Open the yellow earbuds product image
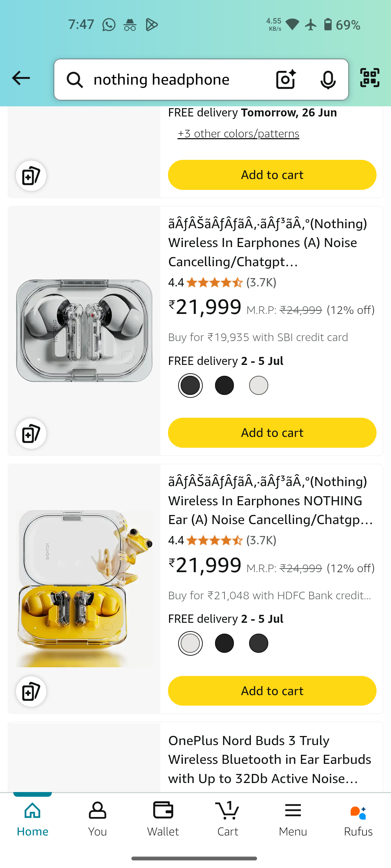Viewport: 391px width, 868px height. click(84, 588)
